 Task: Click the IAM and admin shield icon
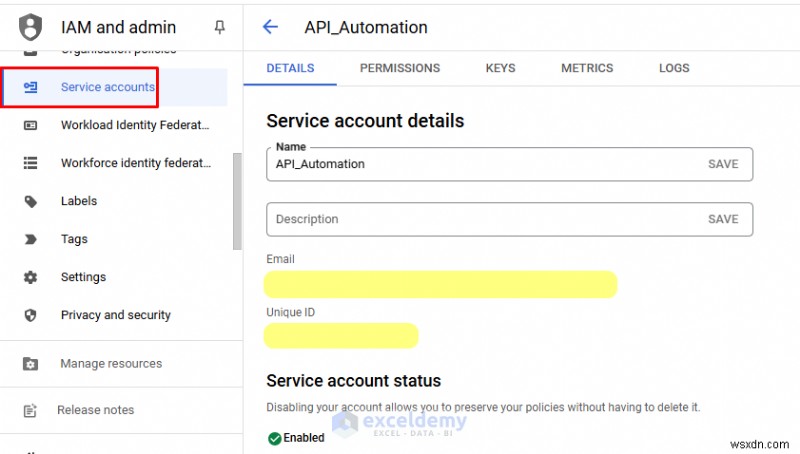coord(30,27)
